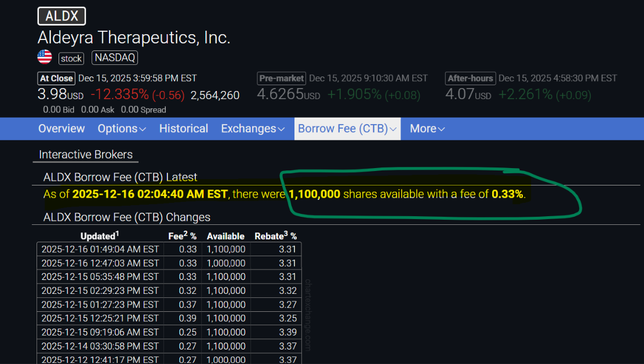The image size is (644, 364).
Task: Click the ALDX ticker badge
Action: tap(61, 16)
